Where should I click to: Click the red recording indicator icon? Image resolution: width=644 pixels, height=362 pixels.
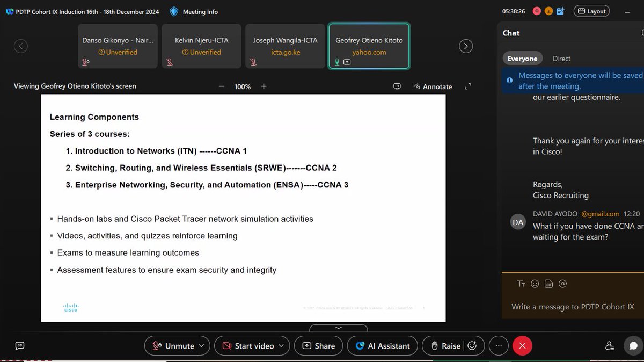tap(537, 11)
